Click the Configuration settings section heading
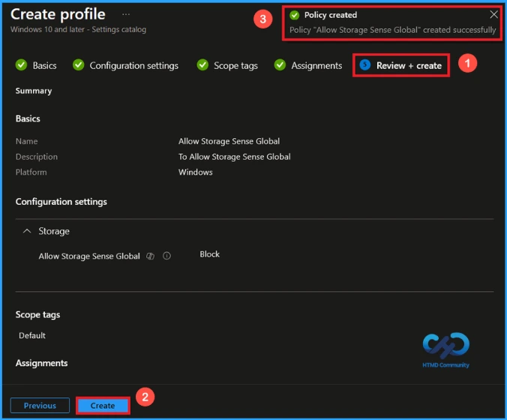Viewport: 507px width, 420px height. point(61,202)
